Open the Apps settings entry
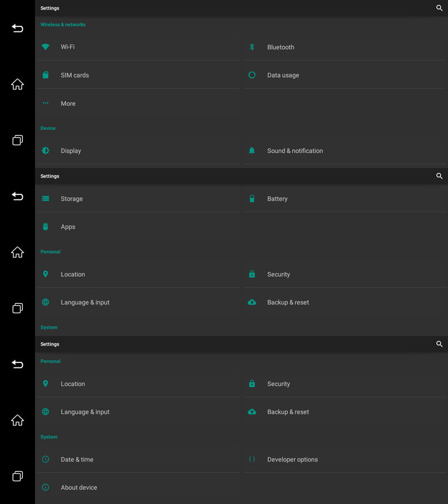The width and height of the screenshot is (448, 504). [x=68, y=227]
